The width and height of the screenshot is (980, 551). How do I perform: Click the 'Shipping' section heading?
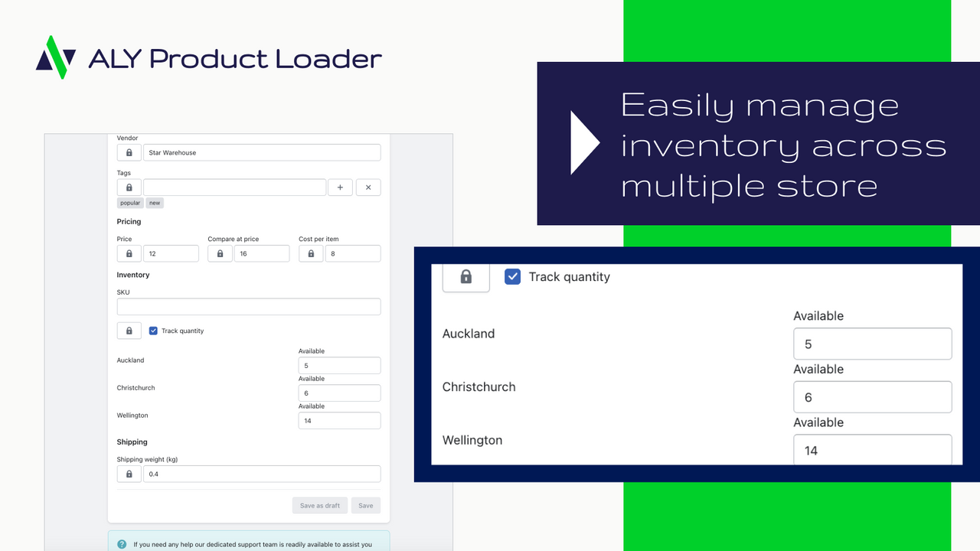pyautogui.click(x=132, y=442)
